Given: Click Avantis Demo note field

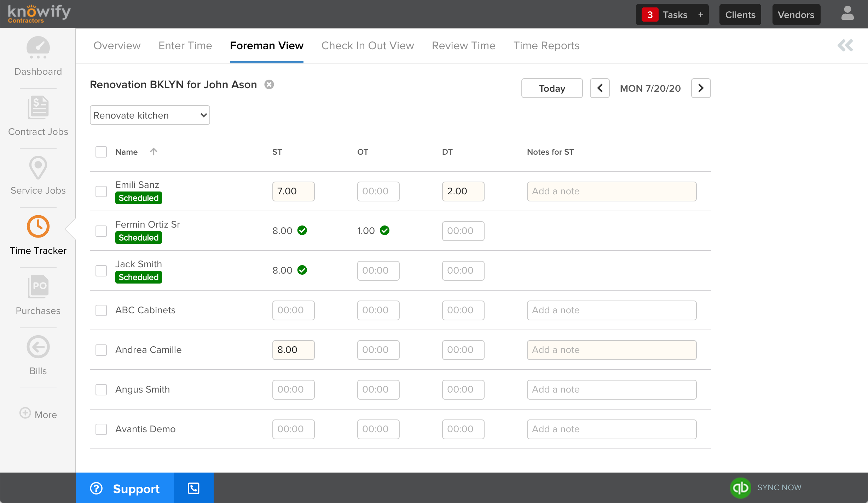Looking at the screenshot, I should click(612, 429).
